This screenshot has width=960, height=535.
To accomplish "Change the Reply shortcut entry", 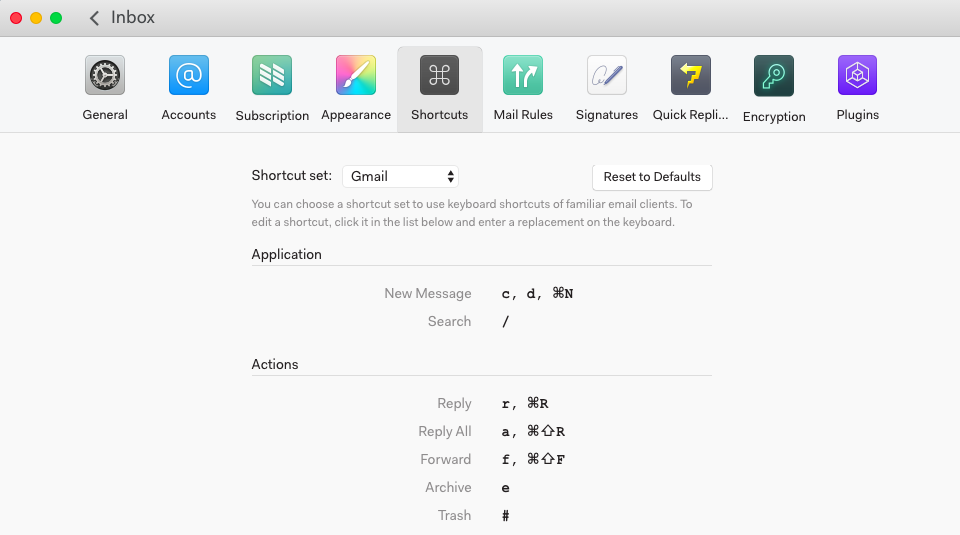I will (x=525, y=404).
